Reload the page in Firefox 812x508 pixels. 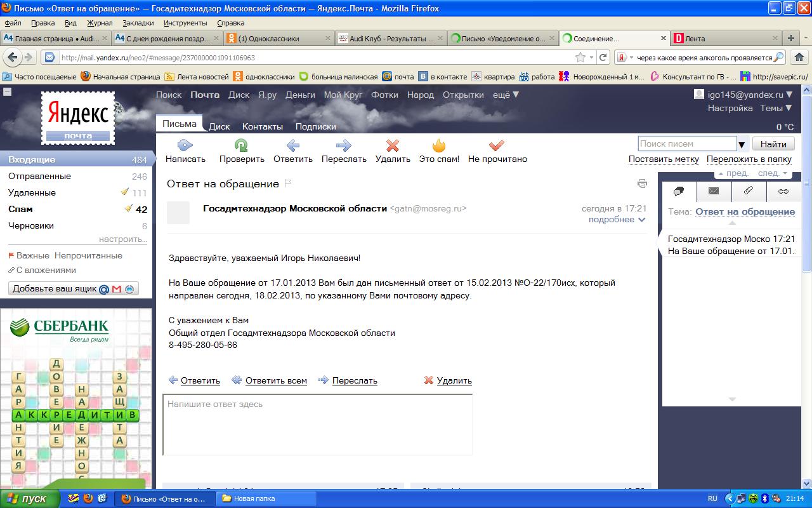coord(603,57)
